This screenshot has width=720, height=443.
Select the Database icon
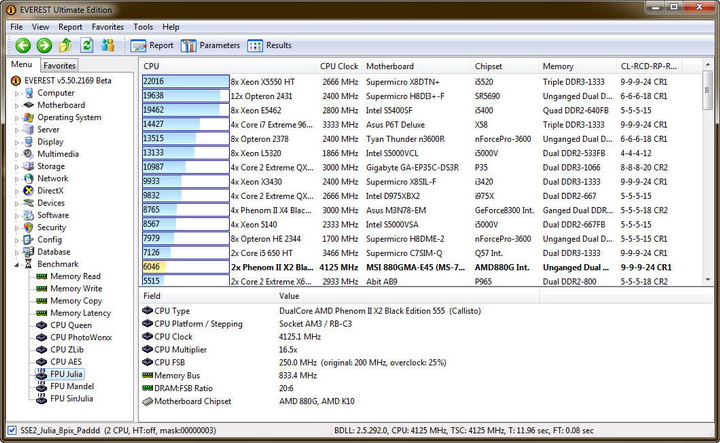click(29, 252)
